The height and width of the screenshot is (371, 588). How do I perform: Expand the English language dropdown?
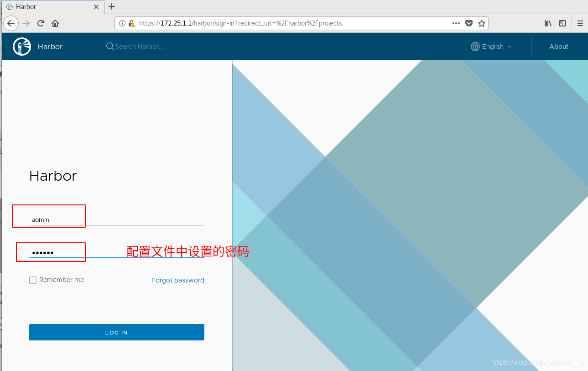491,47
